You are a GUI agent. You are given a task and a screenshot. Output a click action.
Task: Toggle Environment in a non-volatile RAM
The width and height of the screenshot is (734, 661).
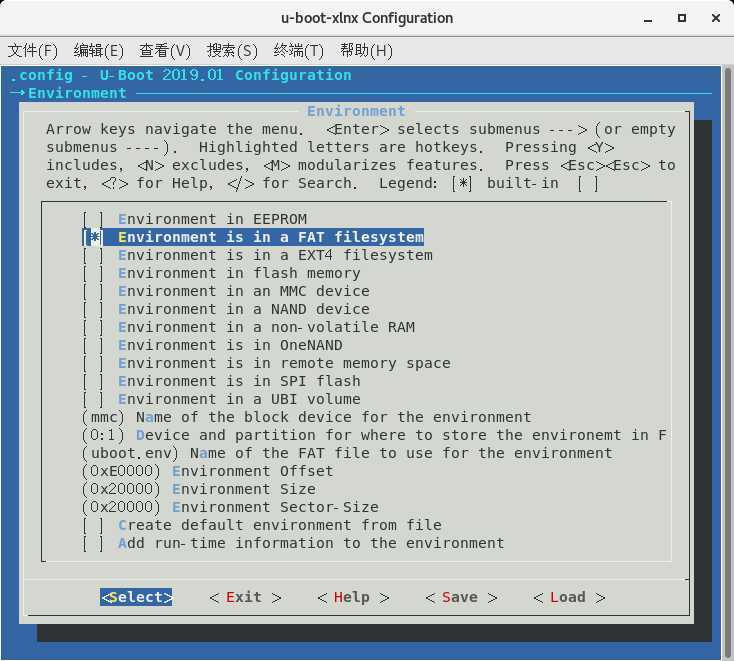pyautogui.click(x=249, y=327)
